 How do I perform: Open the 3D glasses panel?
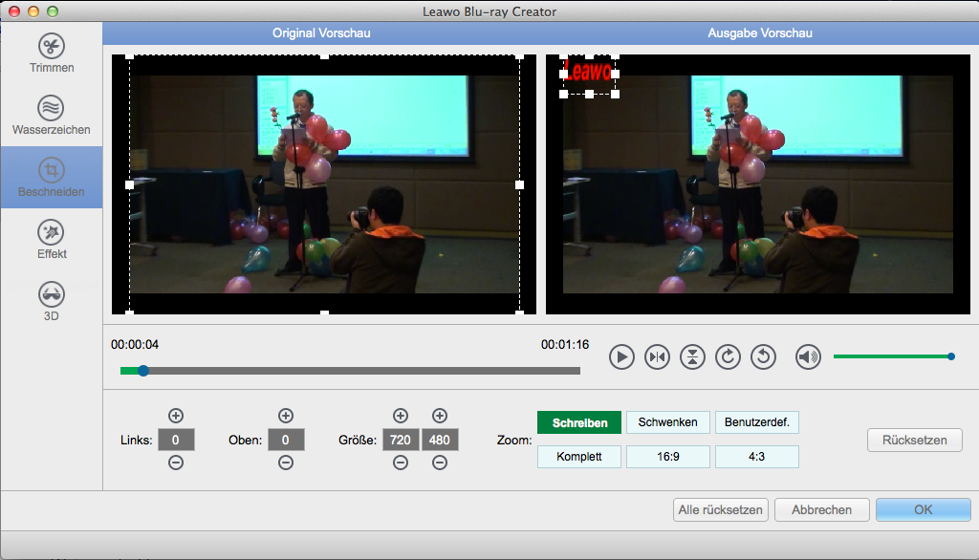tap(52, 302)
